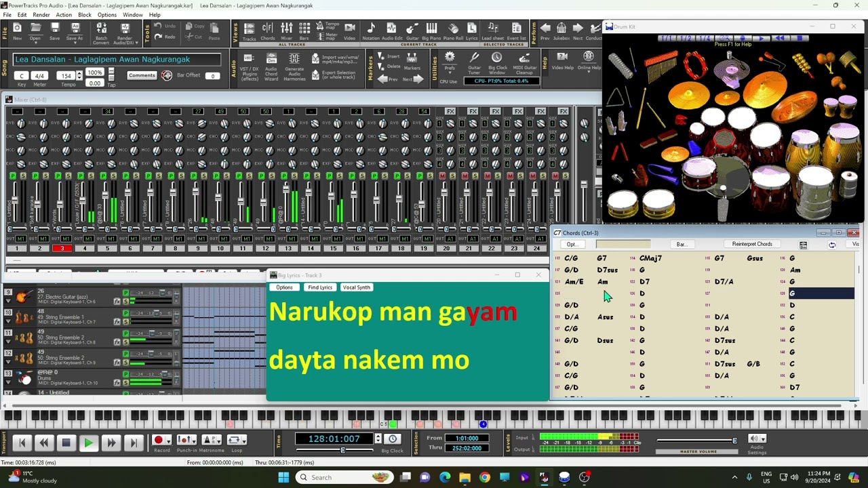Open Vocal Synth in Big Lyrics window
Screen dimensions: 868x488
coord(357,287)
